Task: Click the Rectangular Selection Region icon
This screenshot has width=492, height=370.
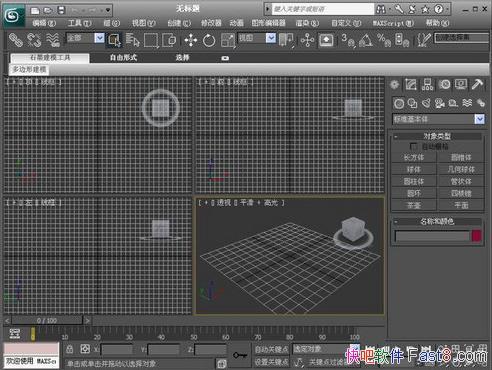Action: pos(151,40)
